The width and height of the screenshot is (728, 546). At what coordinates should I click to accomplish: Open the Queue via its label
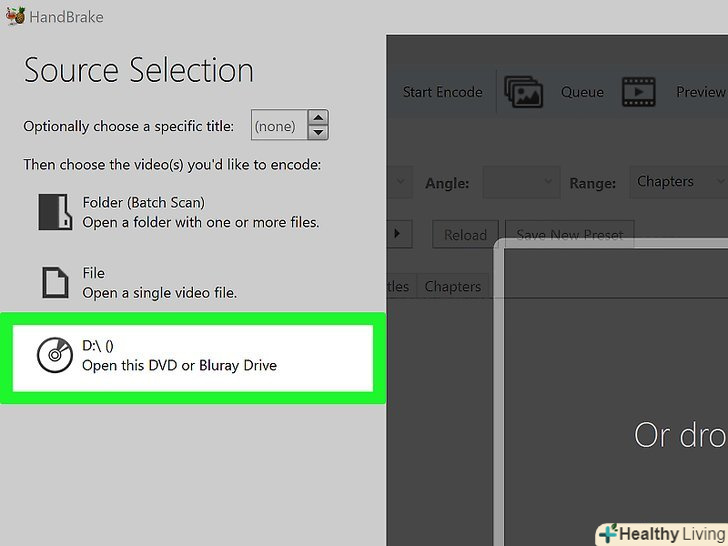pyautogui.click(x=582, y=92)
